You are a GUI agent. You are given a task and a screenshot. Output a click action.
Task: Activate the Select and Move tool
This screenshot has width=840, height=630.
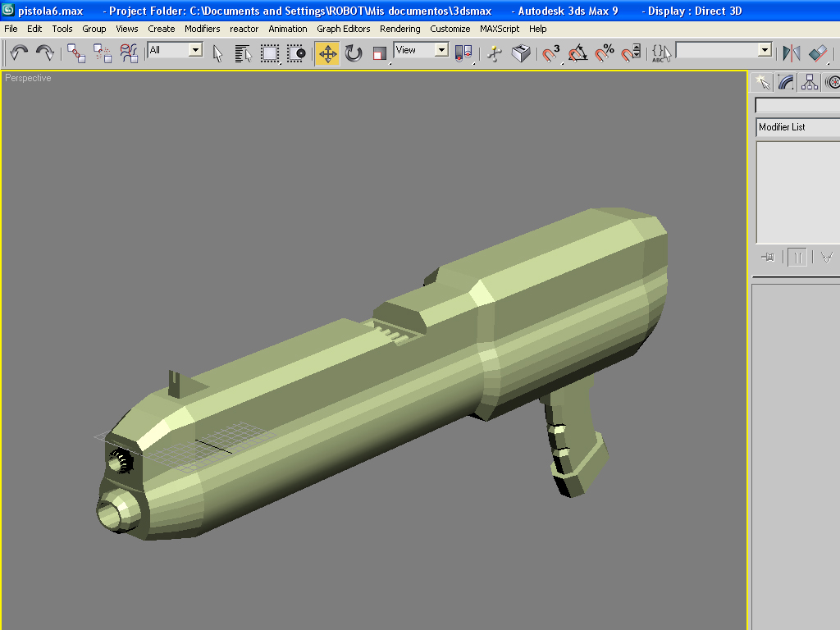click(327, 53)
